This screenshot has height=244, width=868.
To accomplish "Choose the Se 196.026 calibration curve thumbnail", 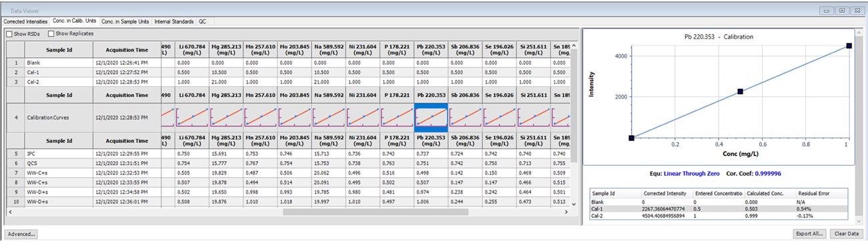I will [x=500, y=117].
